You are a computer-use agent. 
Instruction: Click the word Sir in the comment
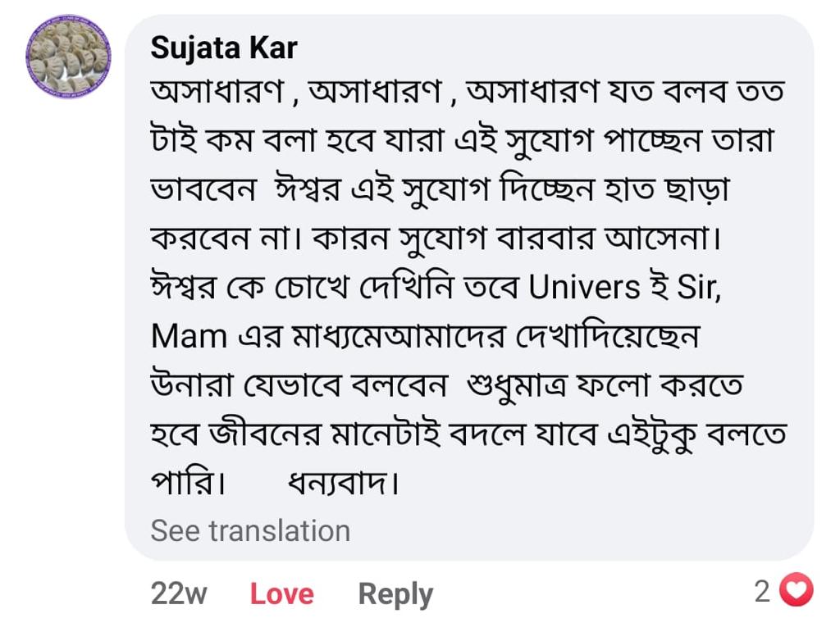point(698,287)
